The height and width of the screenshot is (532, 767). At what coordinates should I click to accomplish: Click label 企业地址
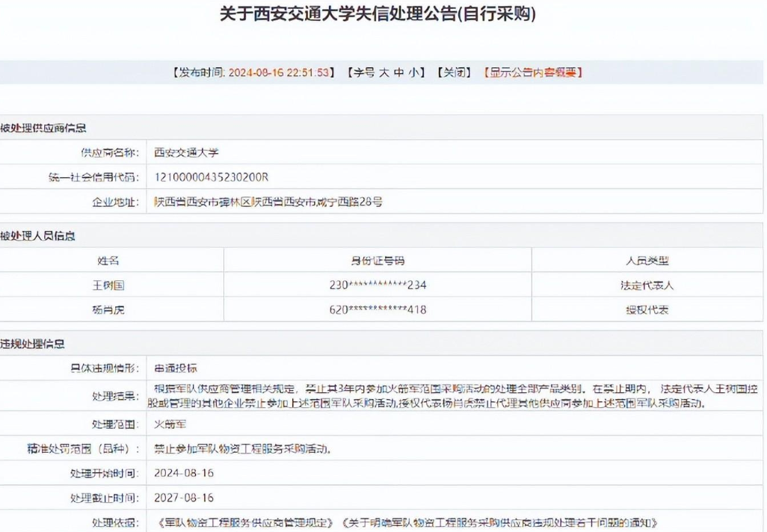pyautogui.click(x=116, y=202)
